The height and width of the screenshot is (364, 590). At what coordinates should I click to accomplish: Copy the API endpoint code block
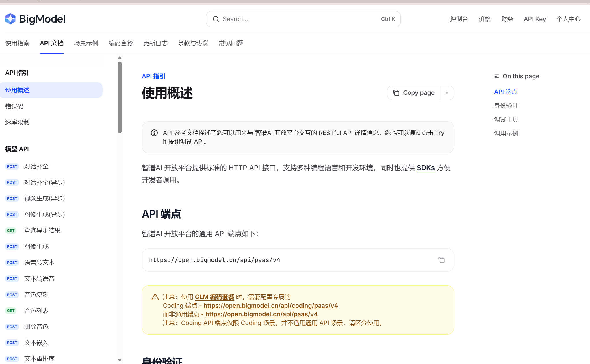441,260
